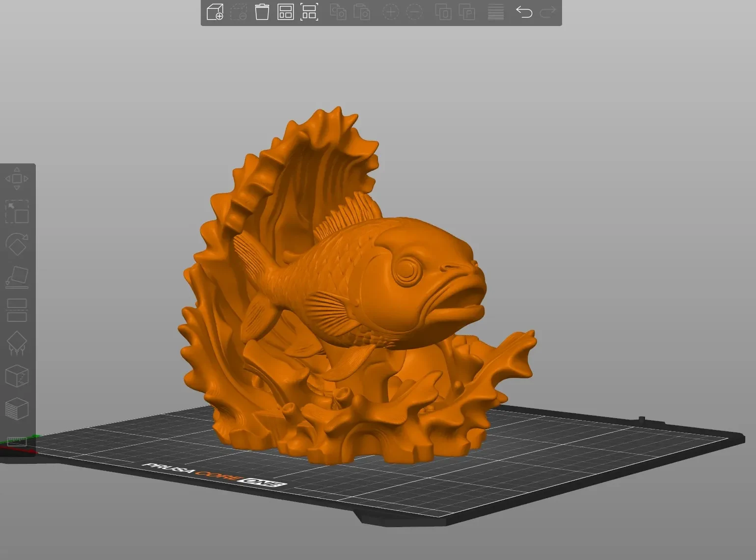This screenshot has width=756, height=560.
Task: Click the Split to objects icon
Action: click(x=443, y=12)
